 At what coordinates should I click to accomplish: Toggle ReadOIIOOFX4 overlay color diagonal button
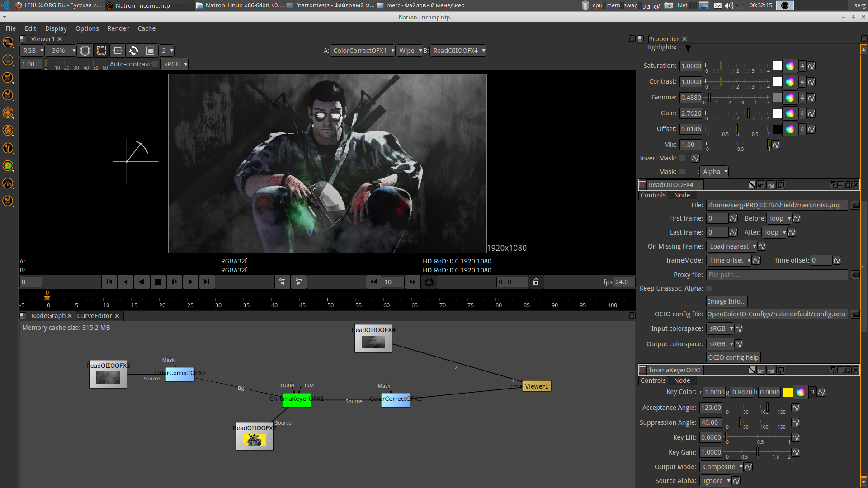pyautogui.click(x=751, y=185)
